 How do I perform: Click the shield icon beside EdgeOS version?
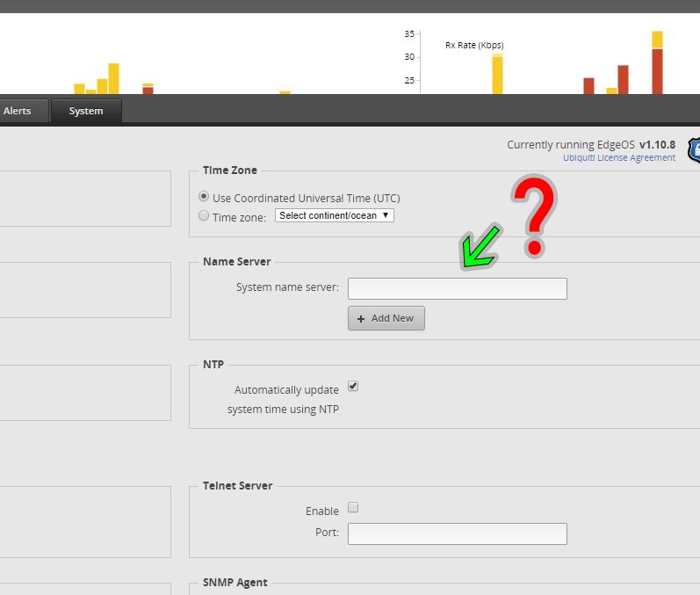click(694, 150)
